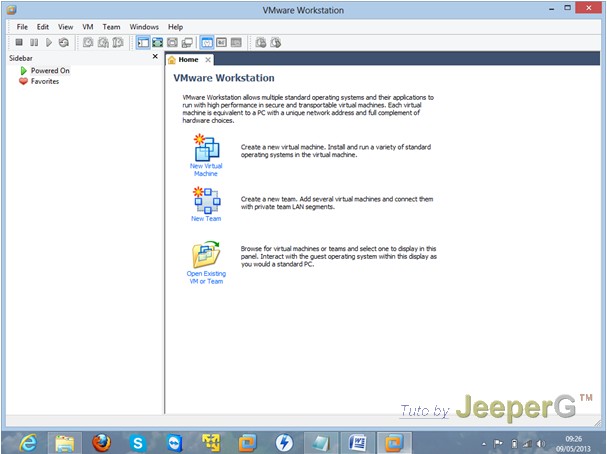Viewport: 607px width, 454px height.
Task: Click the volume speaker tray icon
Action: [541, 444]
